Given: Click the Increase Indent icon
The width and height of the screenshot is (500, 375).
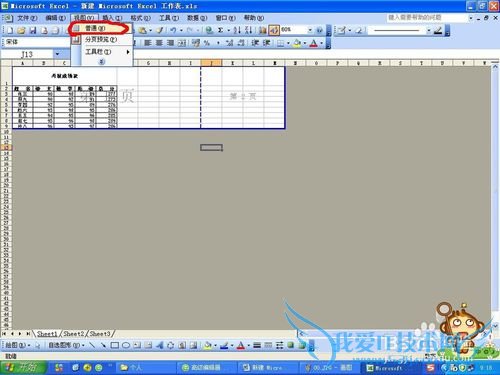Looking at the screenshot, I should pos(267,43).
